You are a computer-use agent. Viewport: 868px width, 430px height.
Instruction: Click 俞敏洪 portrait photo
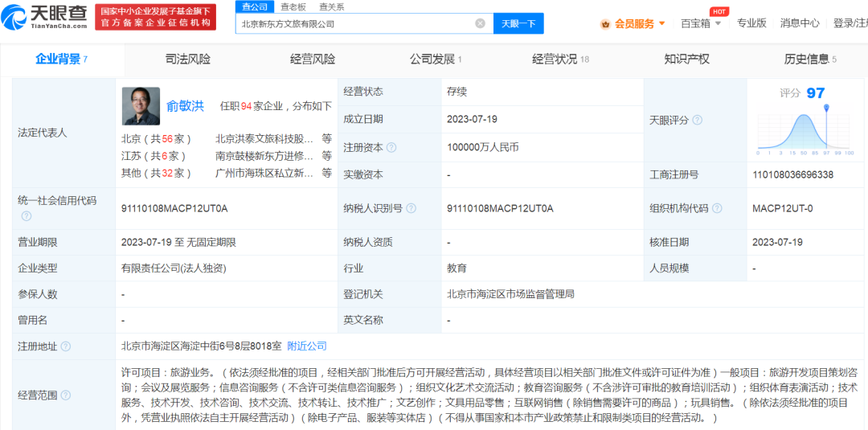pyautogui.click(x=141, y=106)
